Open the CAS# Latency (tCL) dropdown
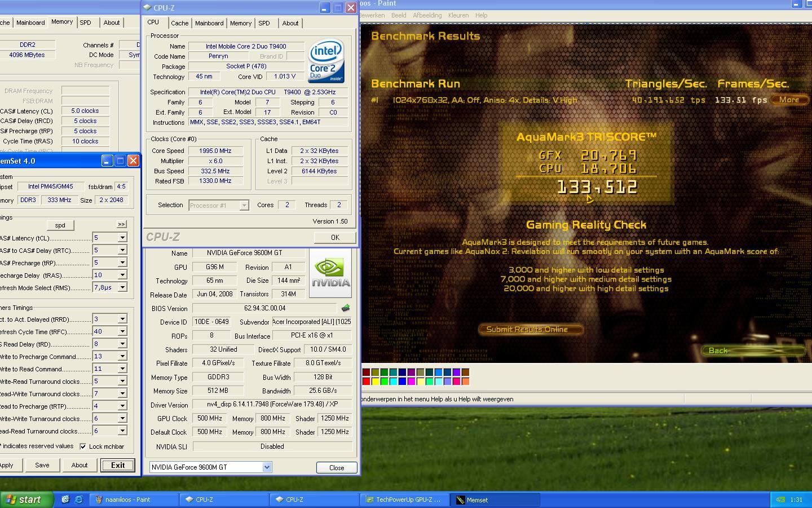Screen dimensions: 812x508 click(x=122, y=238)
